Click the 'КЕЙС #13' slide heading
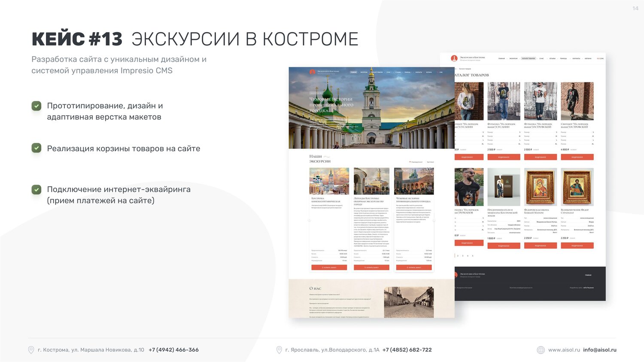The image size is (644, 362). [x=77, y=39]
